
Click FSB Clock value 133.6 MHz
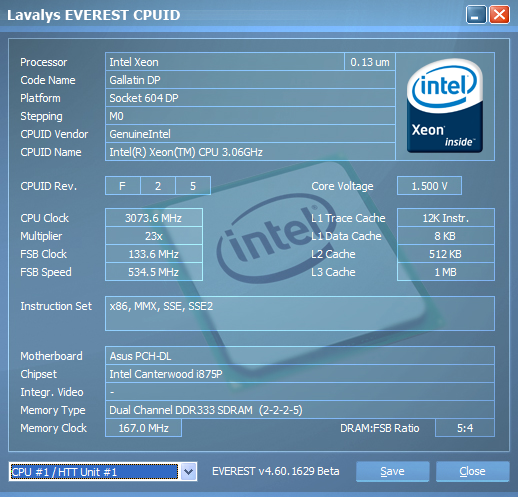click(x=154, y=254)
